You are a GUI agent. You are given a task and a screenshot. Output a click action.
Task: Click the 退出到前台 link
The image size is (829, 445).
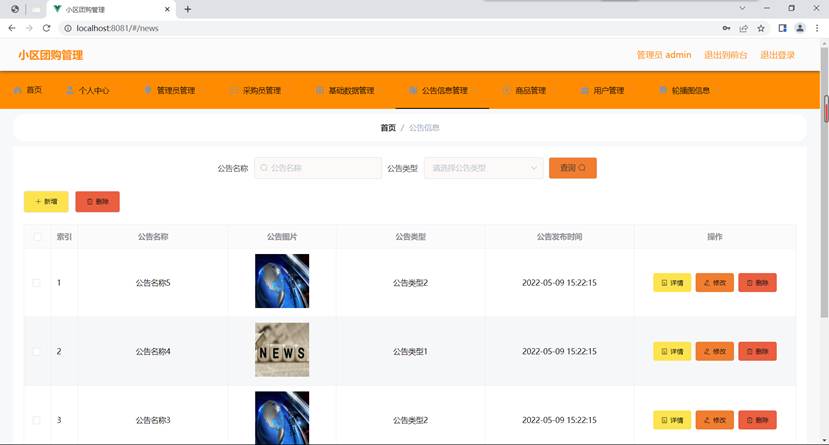coord(725,55)
